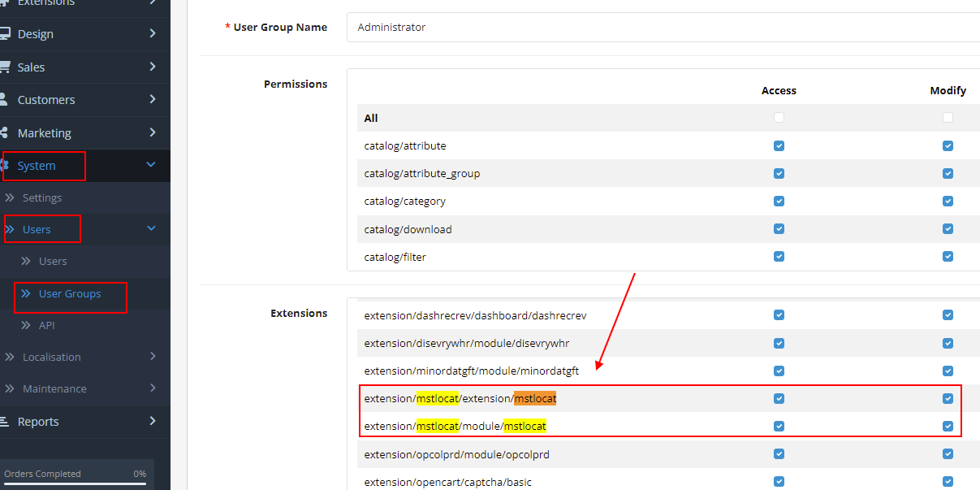Open the Maintenance menu label
This screenshot has width=980, height=490.
(54, 388)
